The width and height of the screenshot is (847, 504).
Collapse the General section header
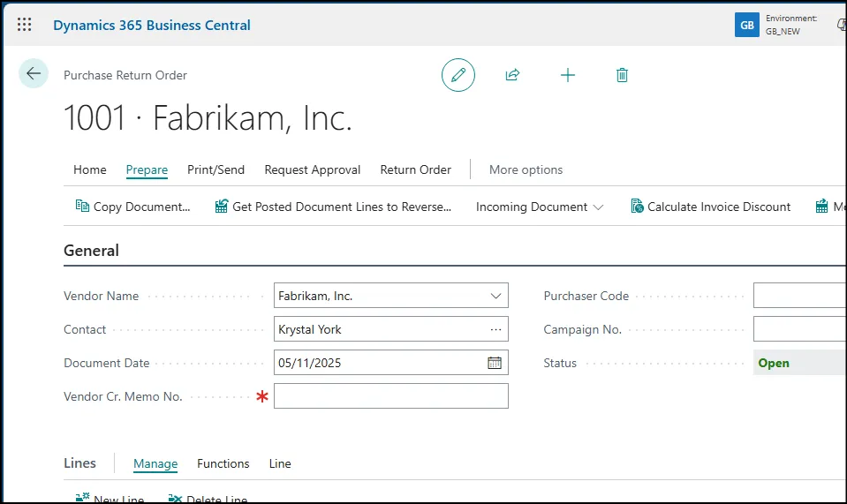pyautogui.click(x=91, y=251)
